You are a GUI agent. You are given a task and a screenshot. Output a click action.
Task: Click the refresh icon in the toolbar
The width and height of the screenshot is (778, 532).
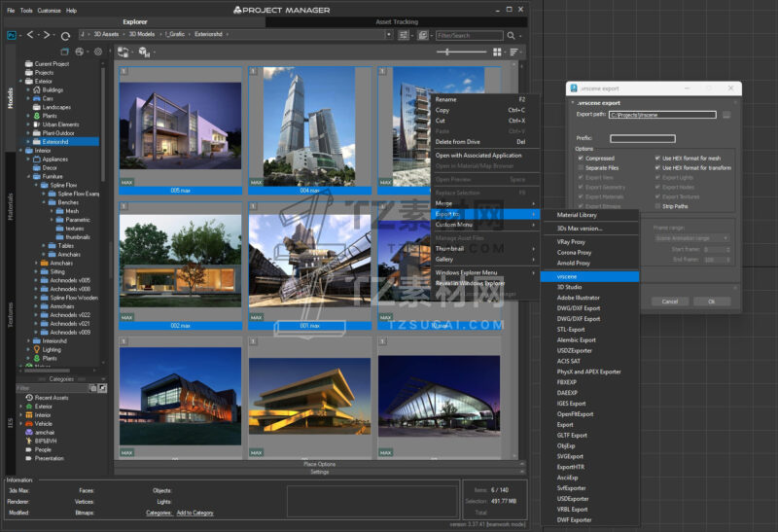tap(65, 35)
